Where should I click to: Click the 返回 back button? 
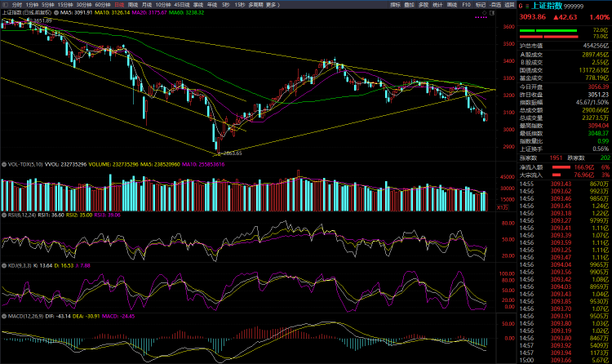[508, 5]
